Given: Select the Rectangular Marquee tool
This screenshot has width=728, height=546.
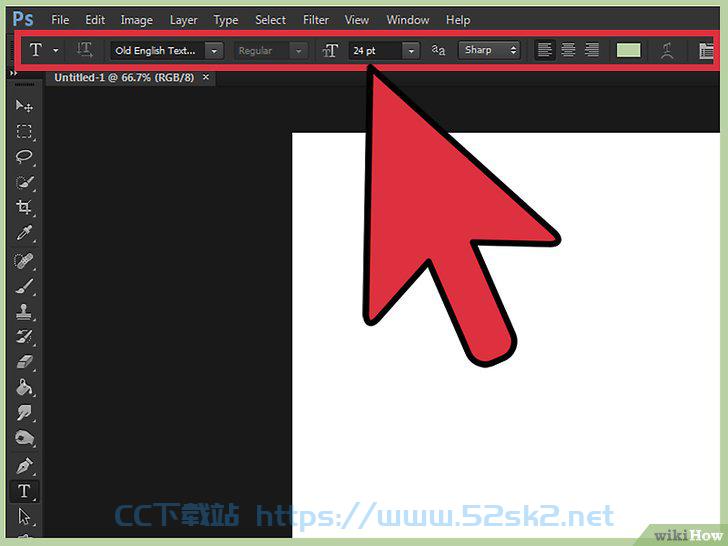Looking at the screenshot, I should (x=24, y=132).
